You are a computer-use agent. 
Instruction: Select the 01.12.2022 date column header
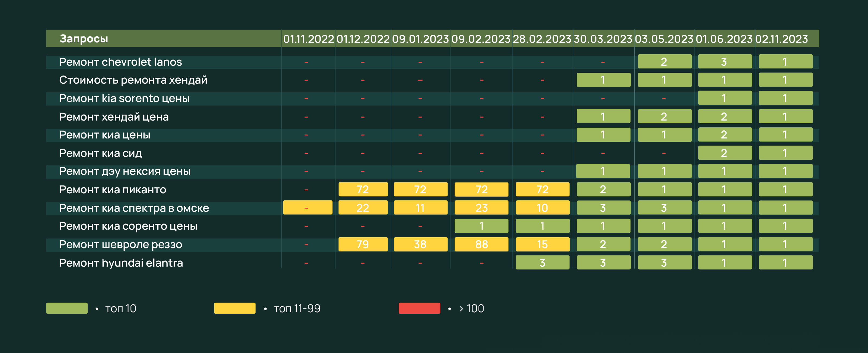click(363, 39)
